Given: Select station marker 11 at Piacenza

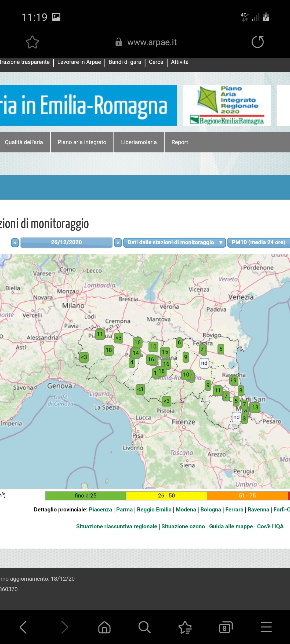Looking at the screenshot, I should click(100, 334).
